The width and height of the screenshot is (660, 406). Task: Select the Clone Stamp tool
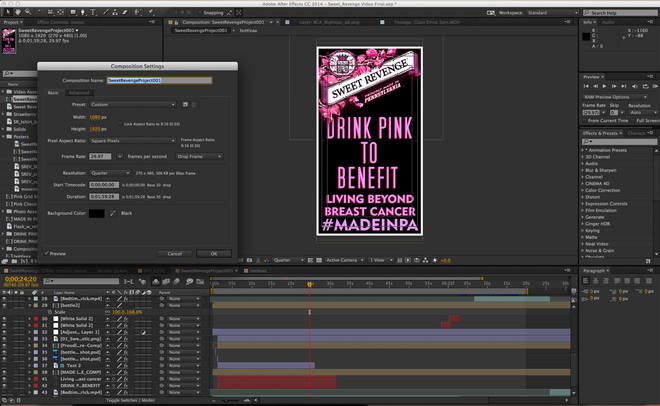[x=115, y=12]
